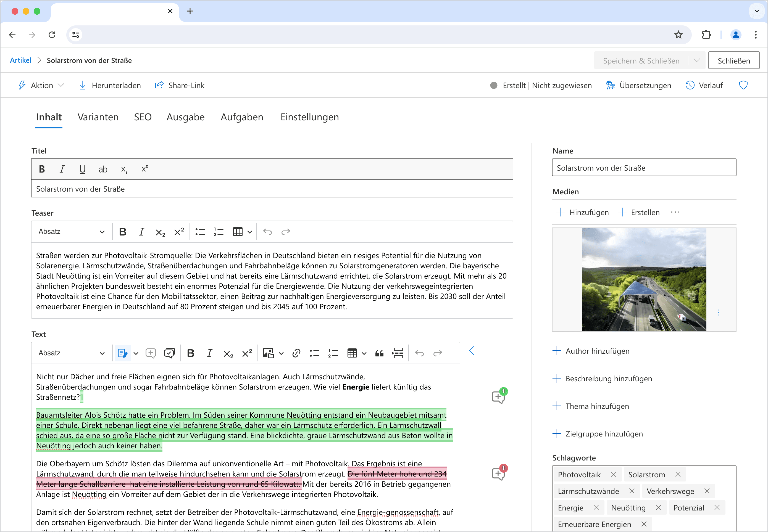Toggle bold in the Teaser toolbar

123,232
